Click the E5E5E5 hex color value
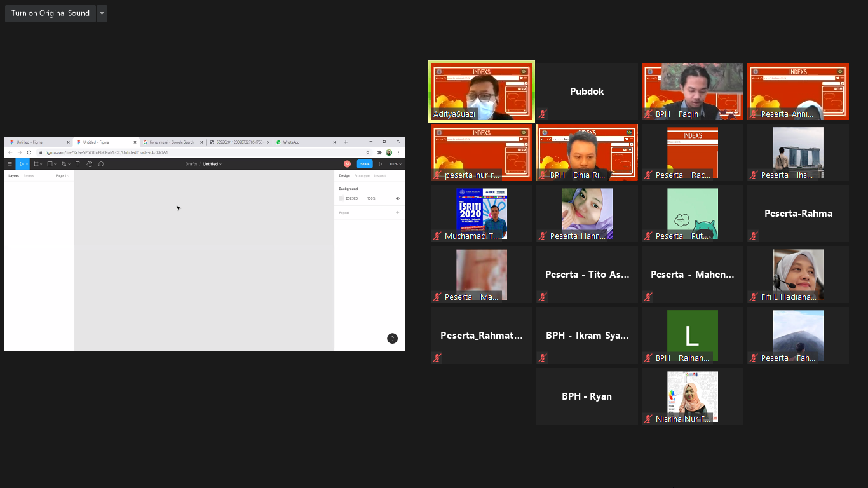The width and height of the screenshot is (868, 488). tap(352, 198)
